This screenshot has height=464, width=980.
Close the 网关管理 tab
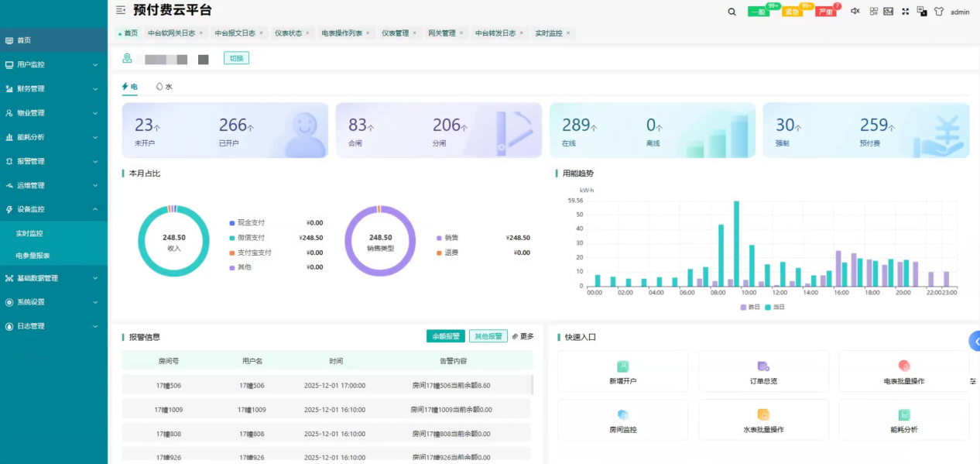tap(461, 33)
